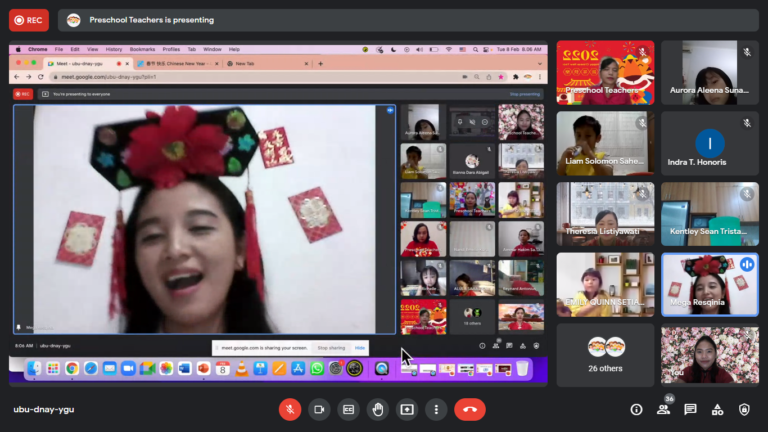Click the Theresia Listiyawati video tile

pyautogui.click(x=605, y=214)
